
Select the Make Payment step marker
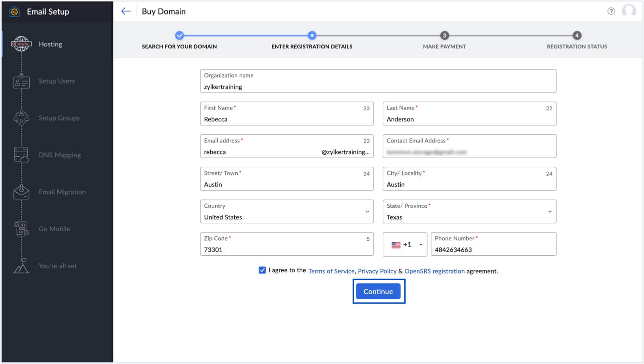(444, 36)
